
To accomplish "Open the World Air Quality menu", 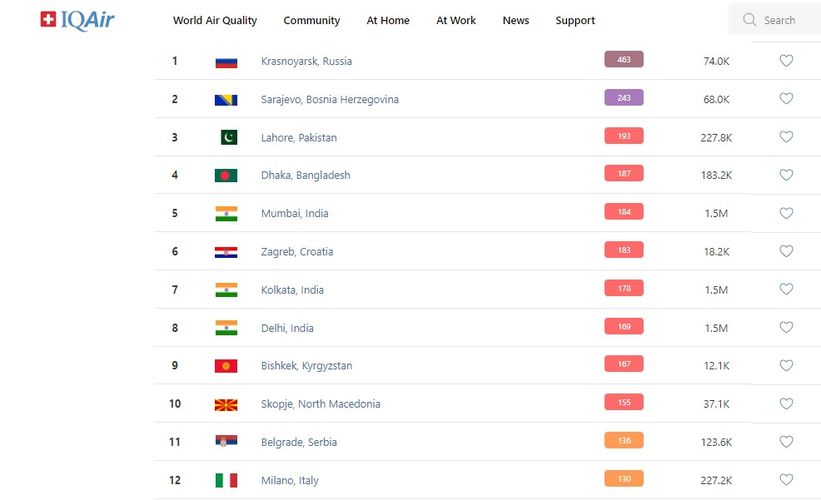I will pyautogui.click(x=215, y=21).
